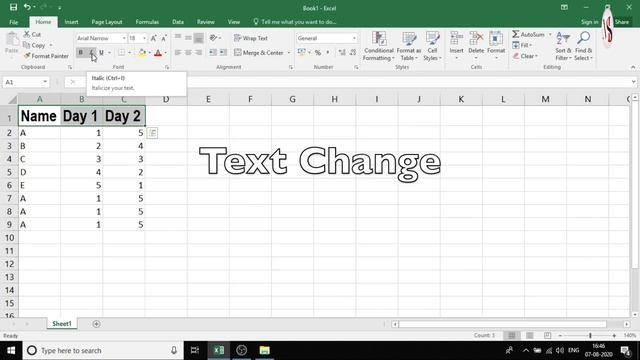Open Sort & Filter menu
The image size is (640, 360).
pyautogui.click(x=563, y=46)
